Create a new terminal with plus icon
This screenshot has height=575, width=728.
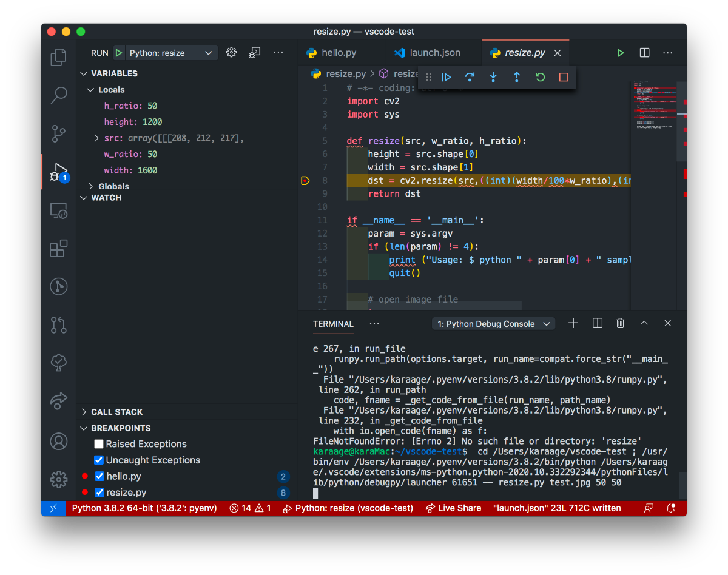tap(573, 323)
